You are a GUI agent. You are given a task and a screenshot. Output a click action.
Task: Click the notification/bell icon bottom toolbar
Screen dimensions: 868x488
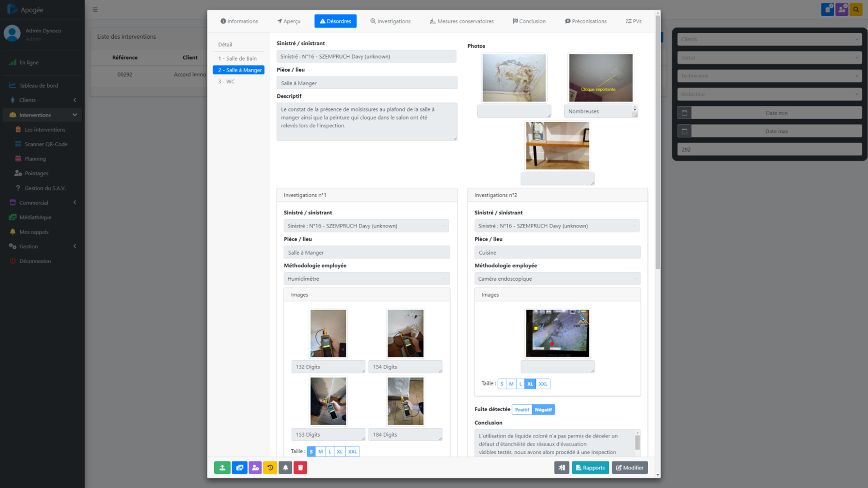(286, 468)
